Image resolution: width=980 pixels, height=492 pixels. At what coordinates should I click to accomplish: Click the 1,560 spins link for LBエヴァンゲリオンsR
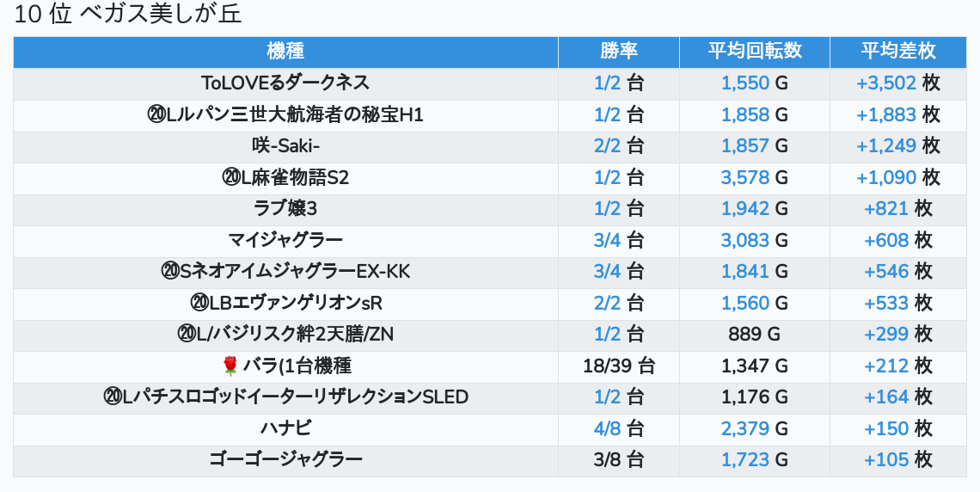coord(745,304)
